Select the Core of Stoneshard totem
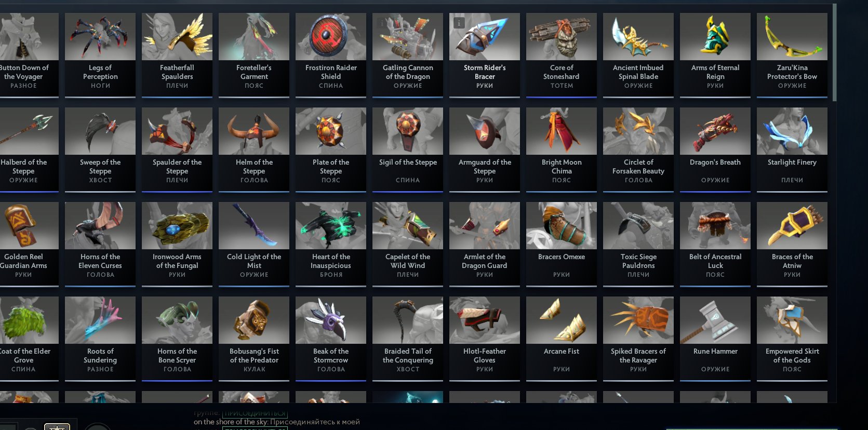 click(x=562, y=55)
